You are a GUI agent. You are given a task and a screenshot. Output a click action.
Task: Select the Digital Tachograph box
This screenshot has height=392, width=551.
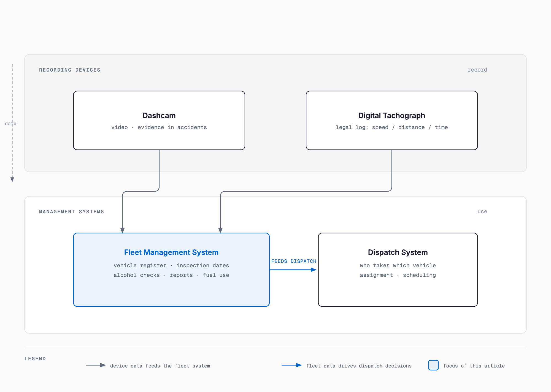(391, 120)
